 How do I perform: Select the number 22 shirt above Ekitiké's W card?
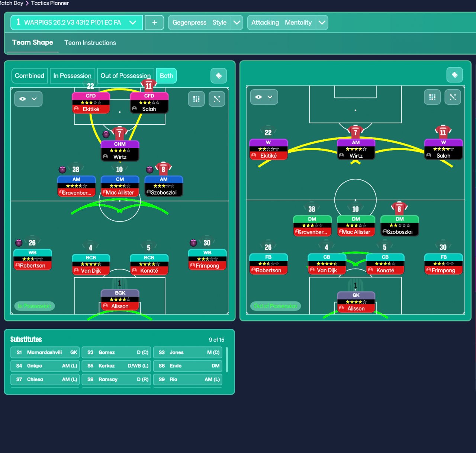(x=268, y=132)
